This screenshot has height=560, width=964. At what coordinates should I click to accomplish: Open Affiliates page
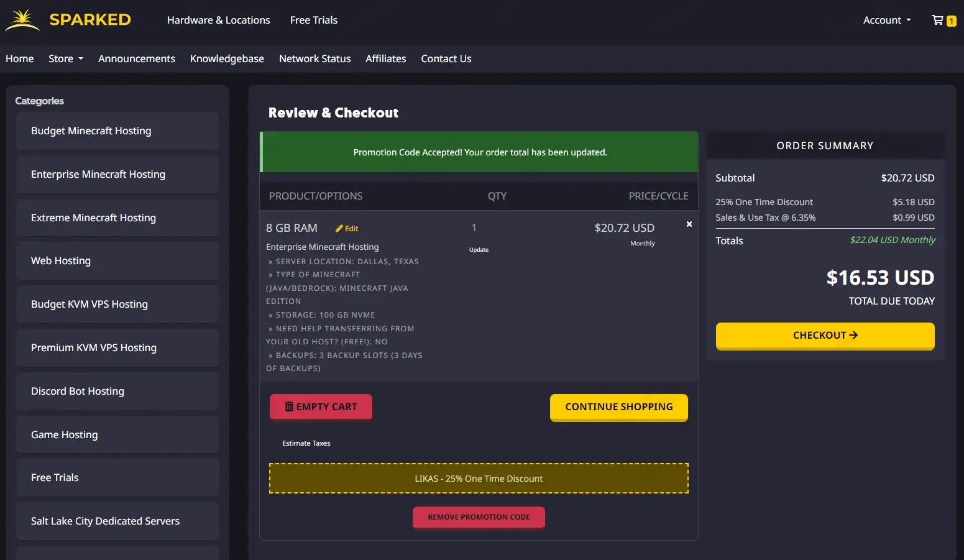(385, 58)
